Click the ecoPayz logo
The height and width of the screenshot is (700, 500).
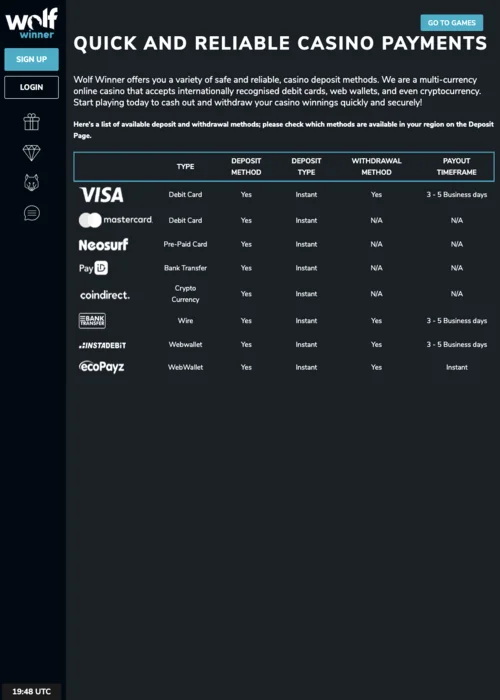point(101,367)
